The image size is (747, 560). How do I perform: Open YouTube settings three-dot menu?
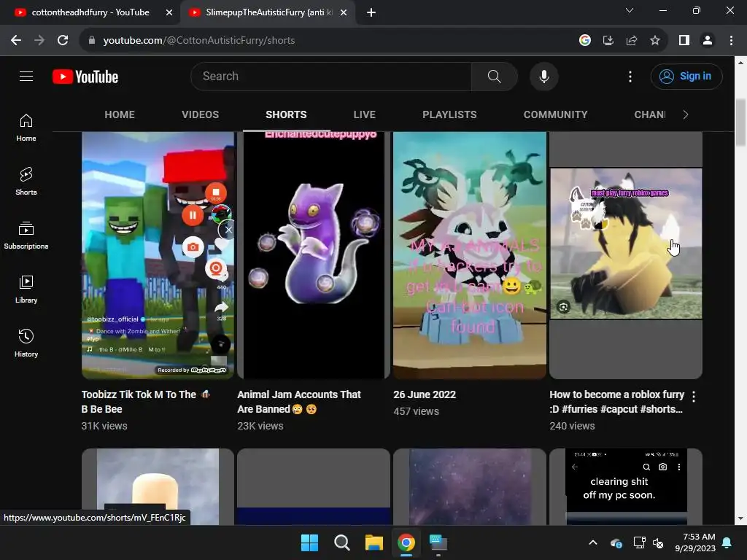630,76
